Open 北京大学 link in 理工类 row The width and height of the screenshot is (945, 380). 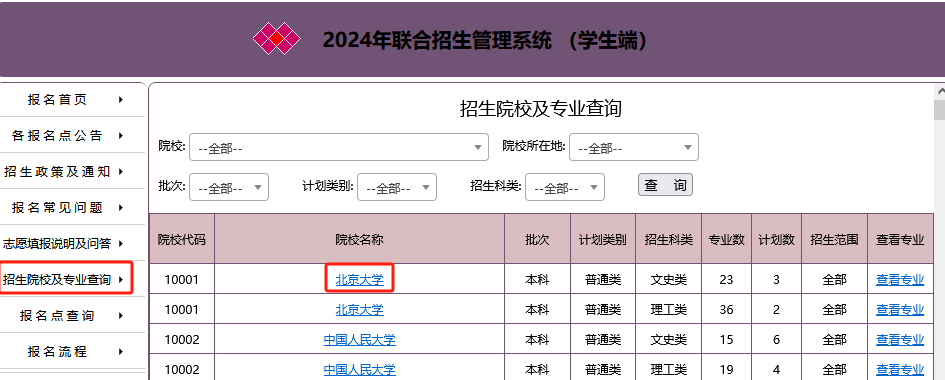(x=359, y=310)
